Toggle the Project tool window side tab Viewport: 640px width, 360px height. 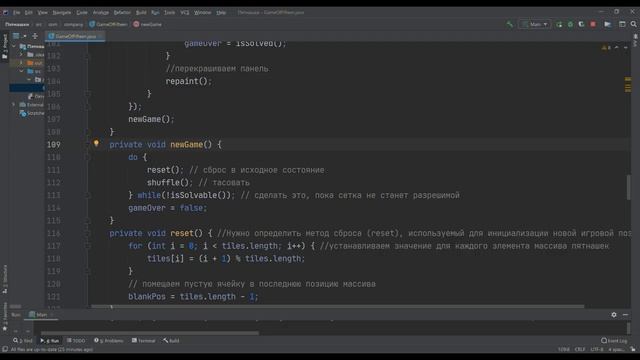tap(5, 46)
